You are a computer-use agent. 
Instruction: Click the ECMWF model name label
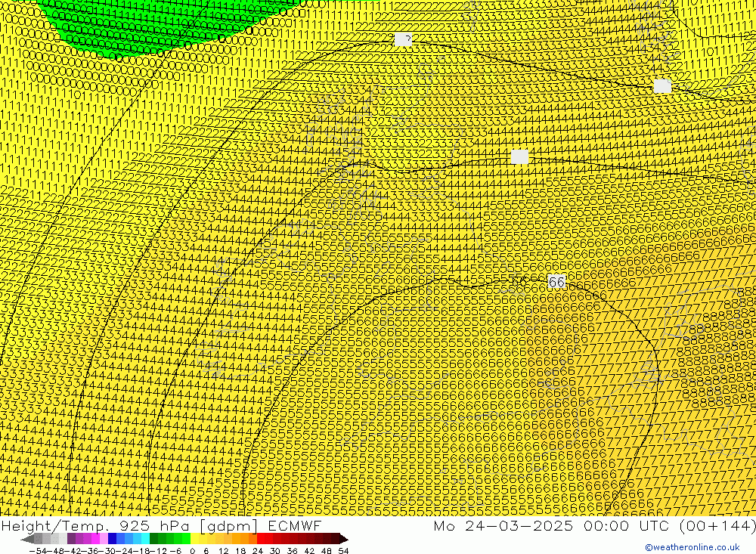[x=293, y=526]
